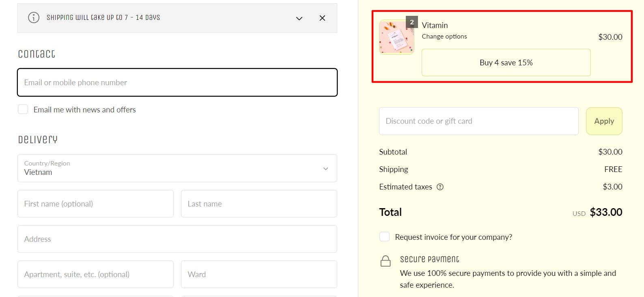Focus the Email or mobile phone number field

pyautogui.click(x=177, y=82)
